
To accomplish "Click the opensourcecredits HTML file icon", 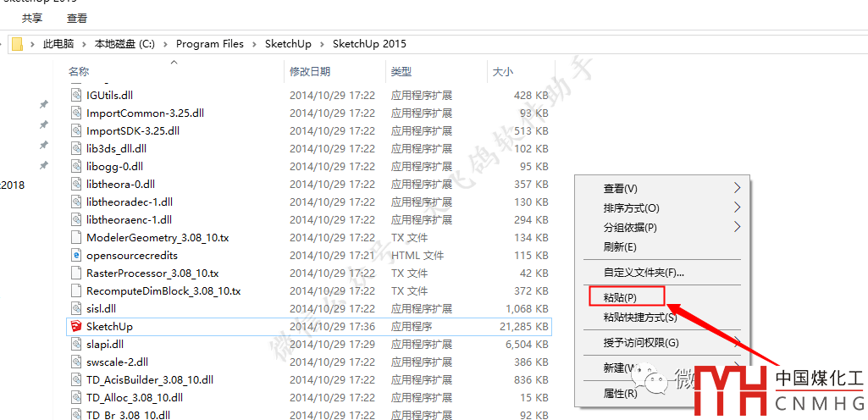I will [x=76, y=255].
